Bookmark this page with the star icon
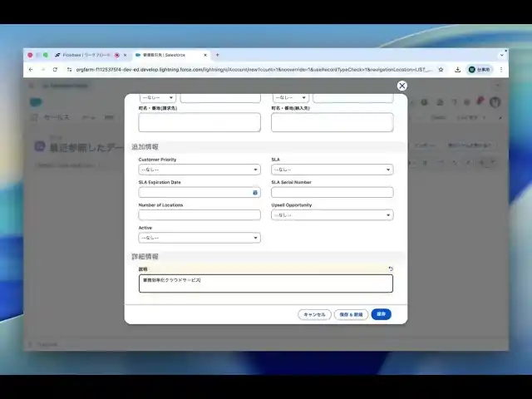532x399 pixels. (x=441, y=70)
